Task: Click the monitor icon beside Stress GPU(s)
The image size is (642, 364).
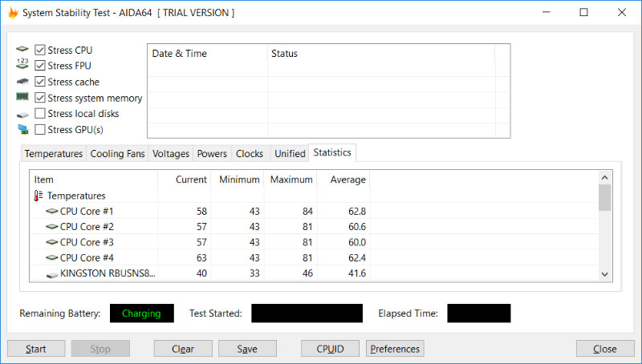Action: tap(22, 129)
